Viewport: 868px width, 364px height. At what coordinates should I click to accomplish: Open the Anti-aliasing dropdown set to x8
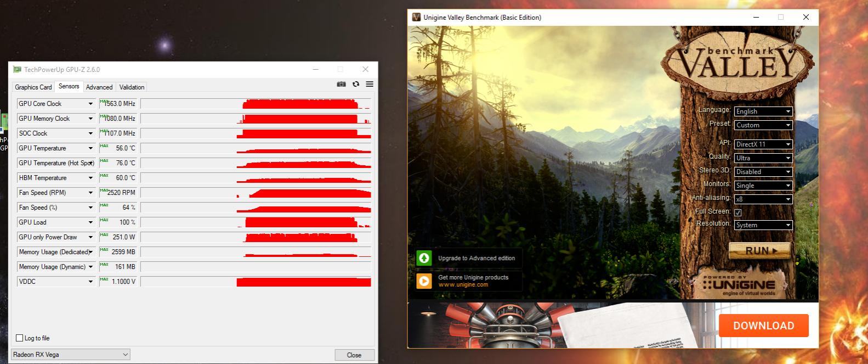point(763,199)
